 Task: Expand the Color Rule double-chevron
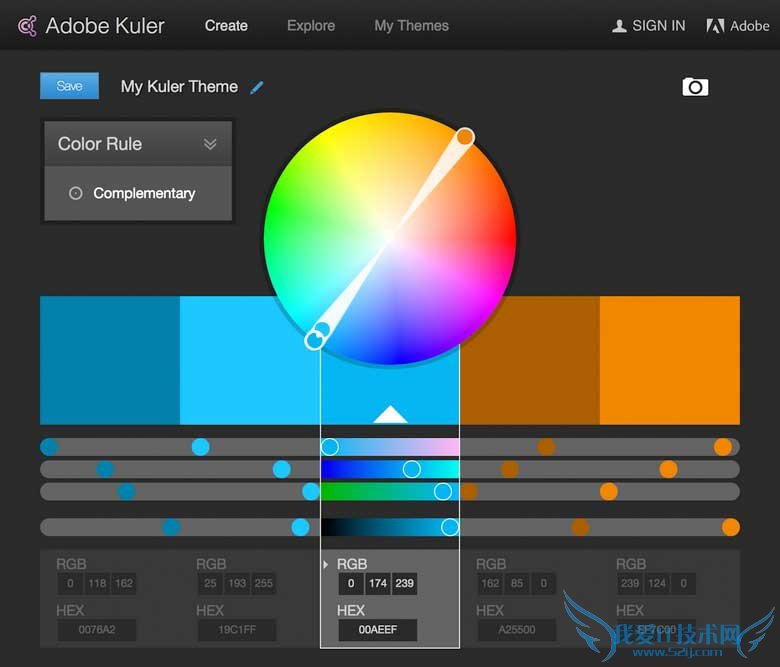210,144
